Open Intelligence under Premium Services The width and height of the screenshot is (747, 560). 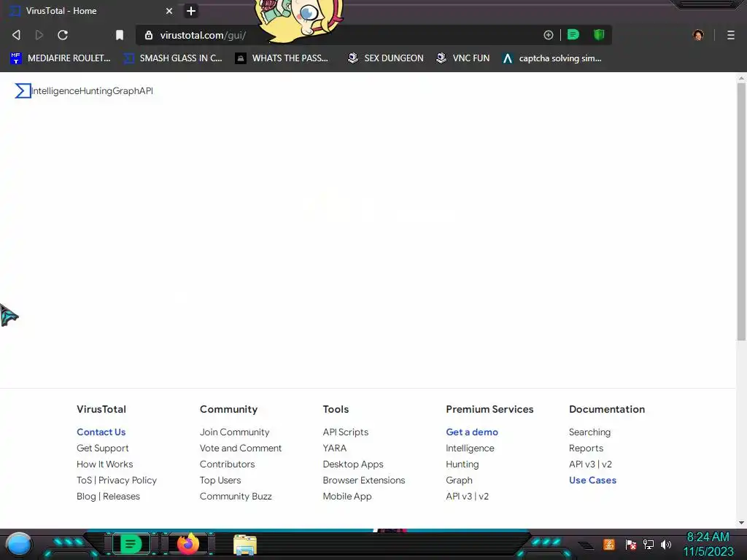(x=470, y=448)
